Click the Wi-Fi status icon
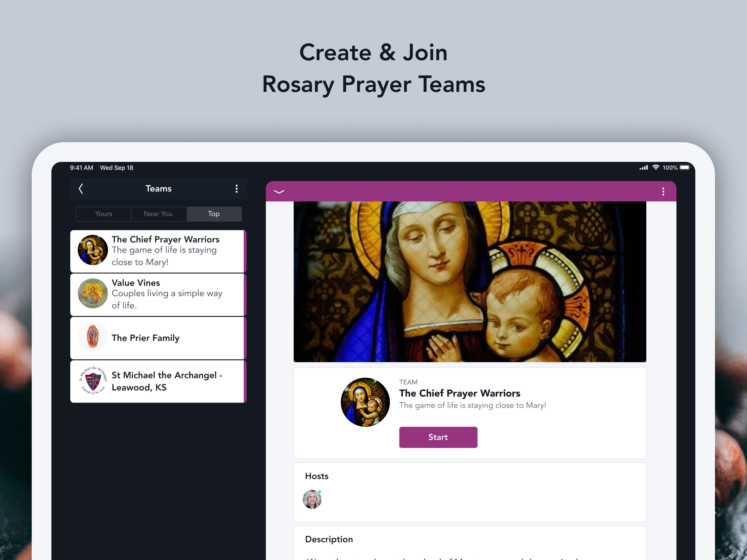 656,167
